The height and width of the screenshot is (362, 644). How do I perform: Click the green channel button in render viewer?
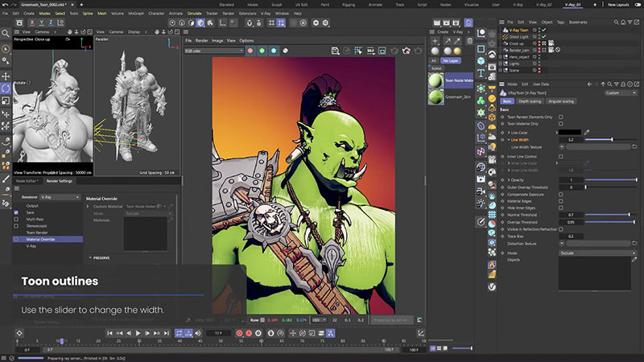pyautogui.click(x=262, y=51)
